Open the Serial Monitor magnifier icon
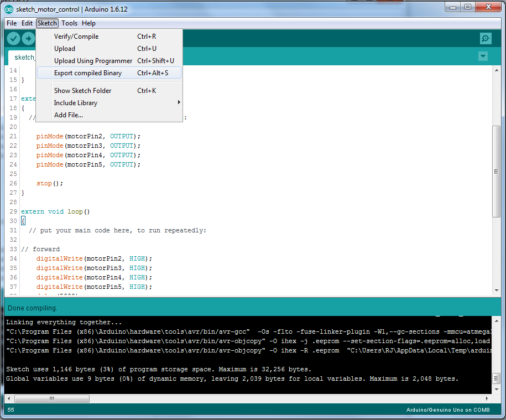This screenshot has width=506, height=420. 486,38
